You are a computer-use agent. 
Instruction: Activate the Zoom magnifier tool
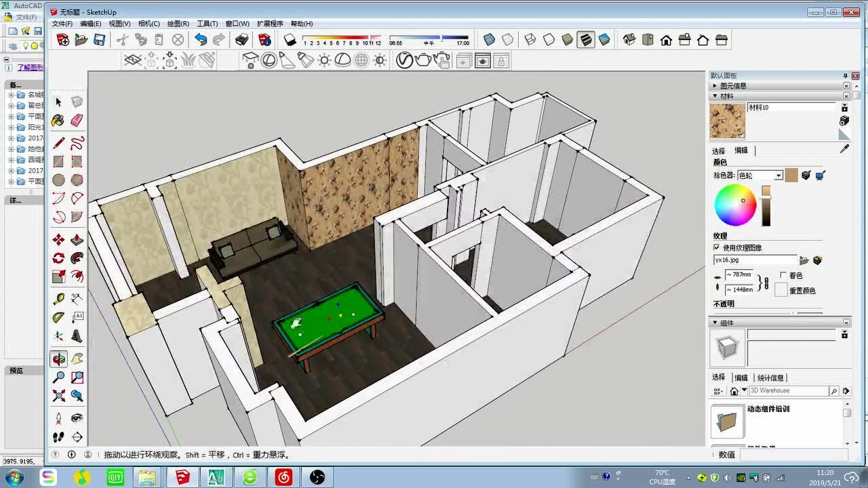(59, 378)
